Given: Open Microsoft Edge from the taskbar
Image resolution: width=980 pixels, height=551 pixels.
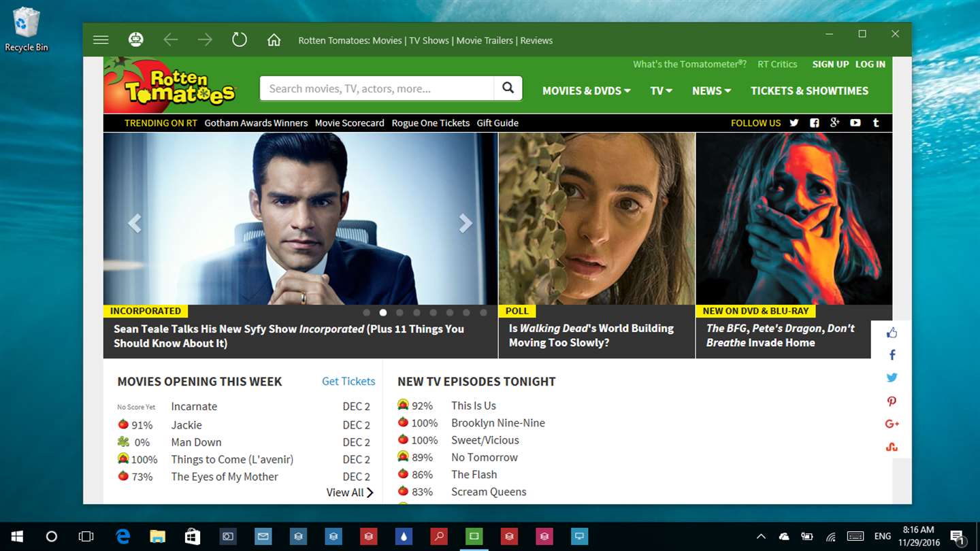Looking at the screenshot, I should coord(122,537).
